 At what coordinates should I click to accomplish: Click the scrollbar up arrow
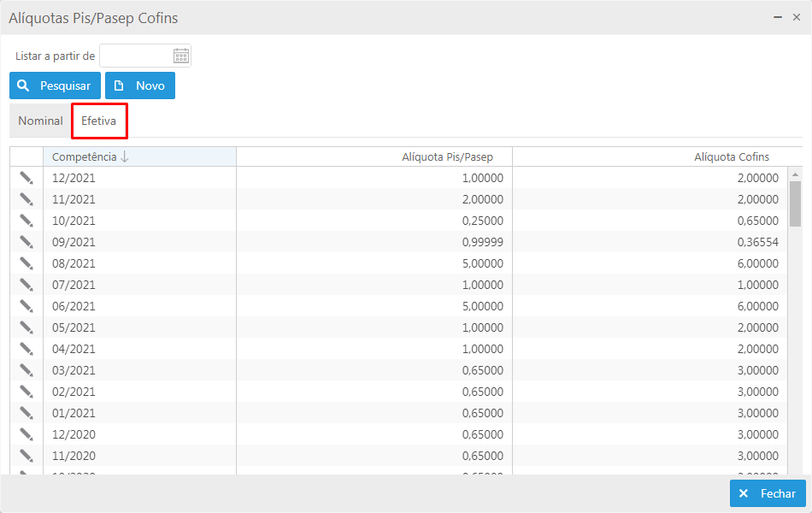(796, 174)
